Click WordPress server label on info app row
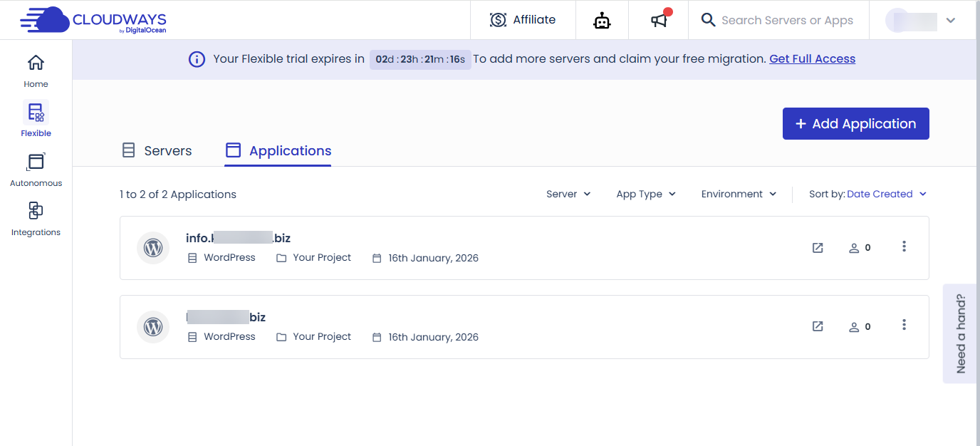 tap(221, 258)
